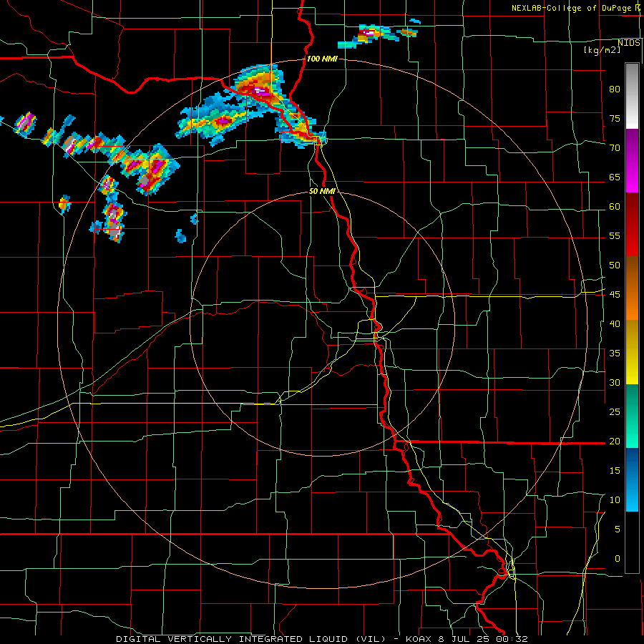Select the 80 value on the VIL scale
644x644 pixels.
(615, 89)
